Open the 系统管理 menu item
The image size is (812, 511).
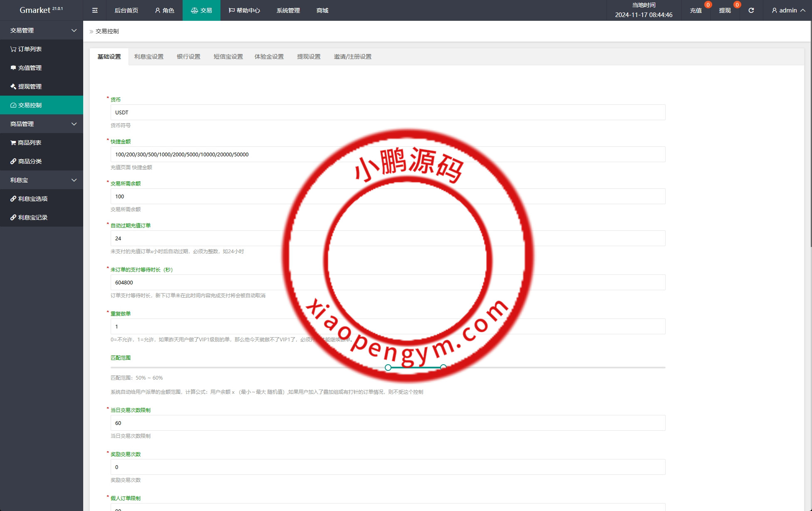click(x=287, y=10)
